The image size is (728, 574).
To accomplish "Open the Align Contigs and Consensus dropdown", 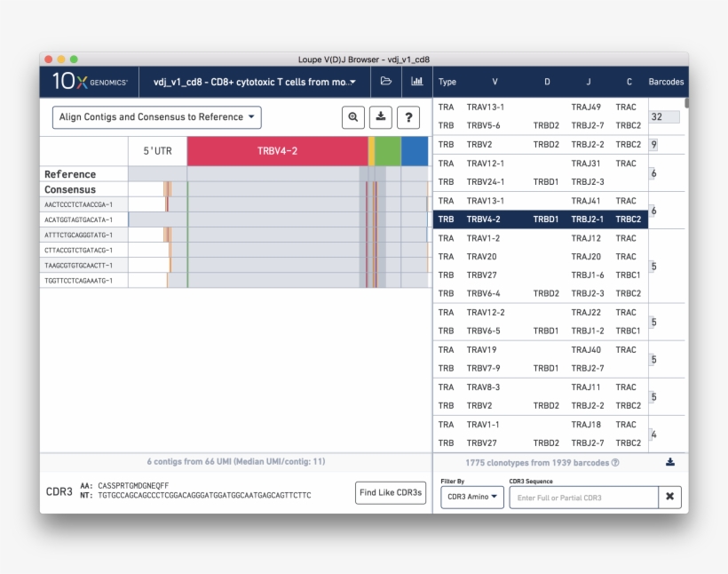I will pyautogui.click(x=156, y=116).
